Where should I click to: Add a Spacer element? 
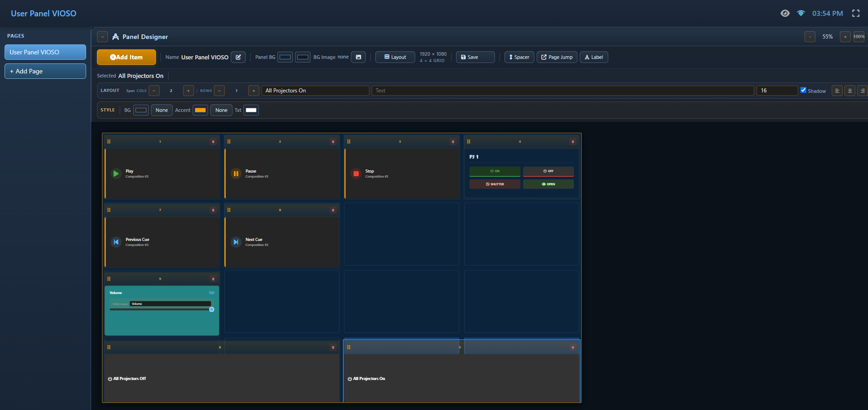(519, 57)
